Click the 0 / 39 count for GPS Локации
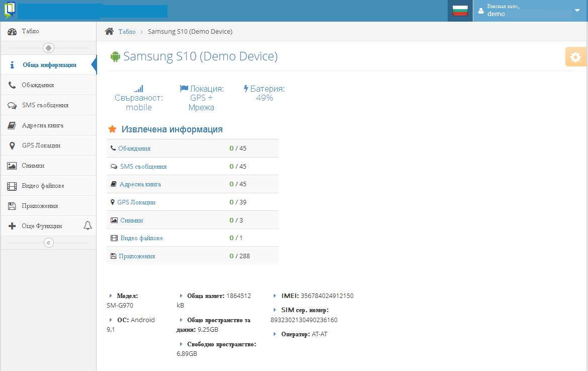588x371 pixels. 238,202
